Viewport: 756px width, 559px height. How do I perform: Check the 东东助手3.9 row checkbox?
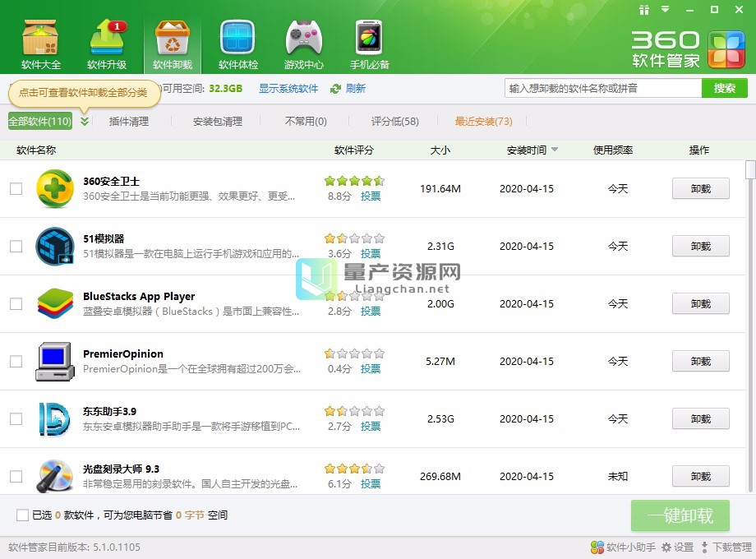click(16, 418)
